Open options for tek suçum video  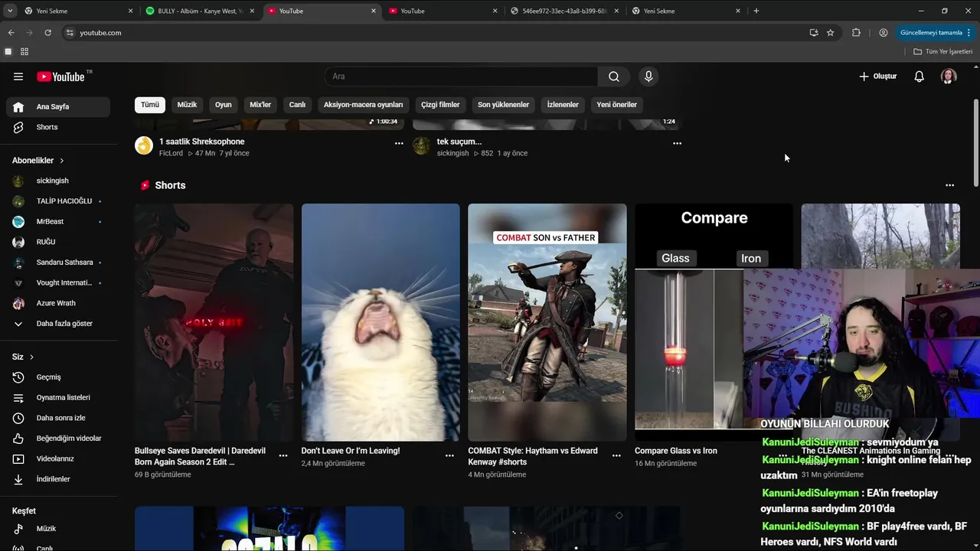[x=677, y=143]
